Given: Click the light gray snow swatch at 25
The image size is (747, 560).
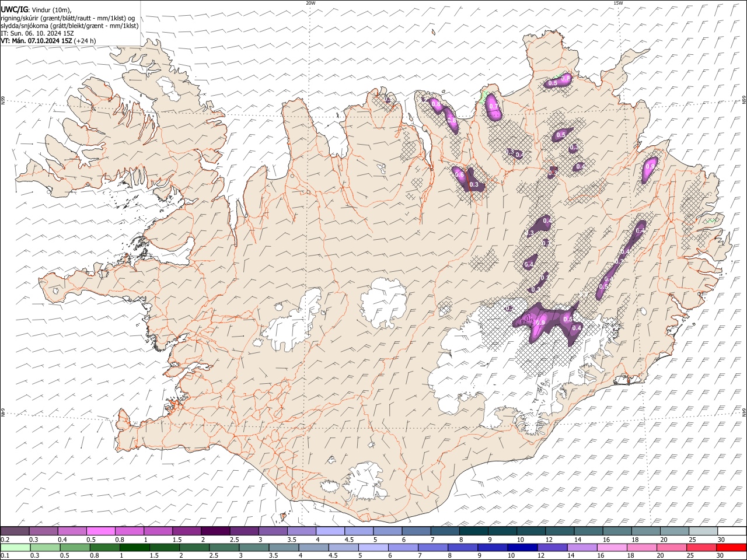Looking at the screenshot, I should tap(703, 531).
